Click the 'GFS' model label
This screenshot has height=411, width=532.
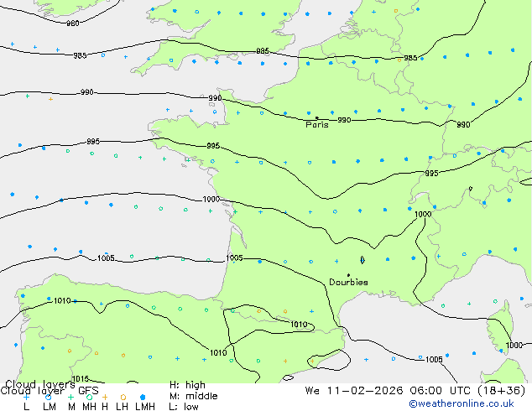88,391
